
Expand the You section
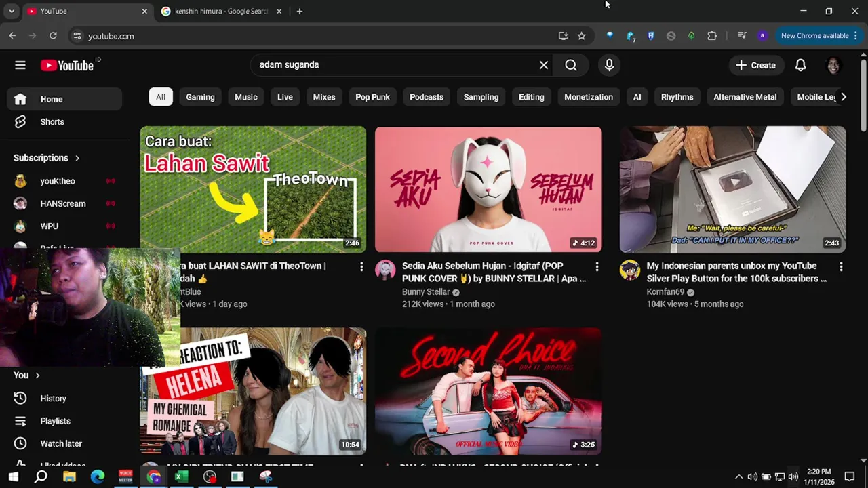point(27,375)
